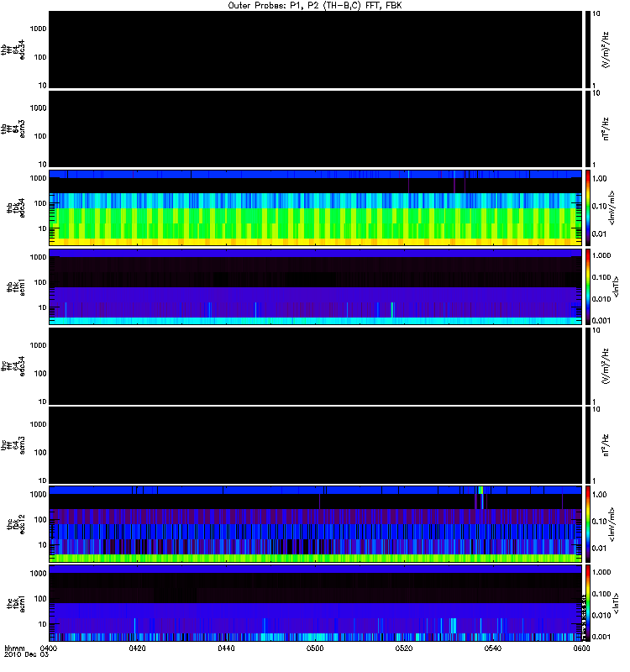This screenshot has height=672, width=630.
Task: Click the 0.10 color bar tick of thc fbk edc12
Action: pyautogui.click(x=599, y=522)
